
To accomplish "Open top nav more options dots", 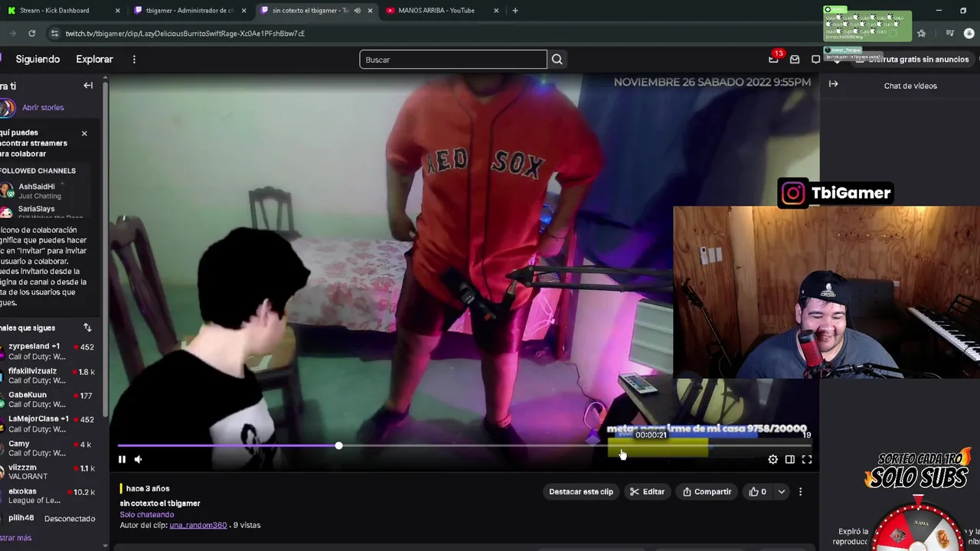I will tap(134, 59).
